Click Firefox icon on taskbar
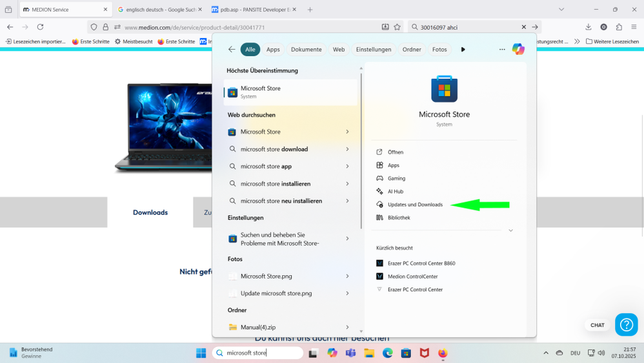 (443, 353)
